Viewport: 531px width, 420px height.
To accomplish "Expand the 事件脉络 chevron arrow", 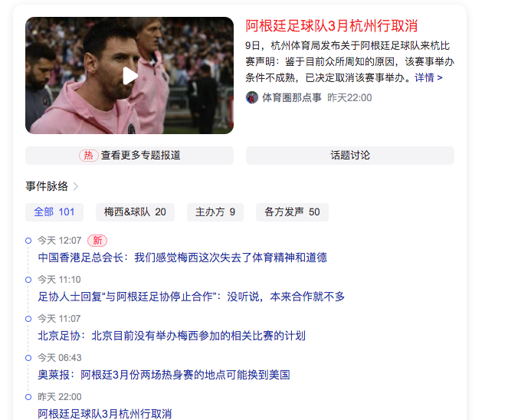I will 76,186.
